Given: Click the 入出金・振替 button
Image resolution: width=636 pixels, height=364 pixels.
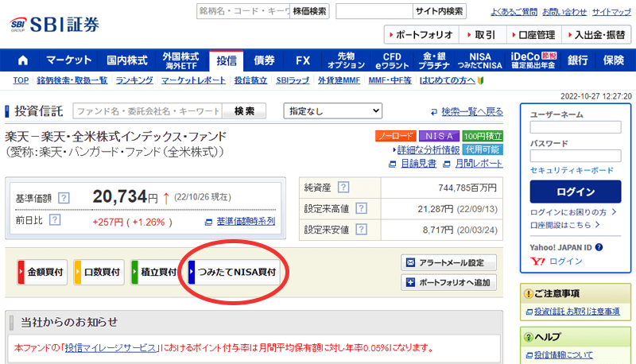Looking at the screenshot, I should click(597, 35).
